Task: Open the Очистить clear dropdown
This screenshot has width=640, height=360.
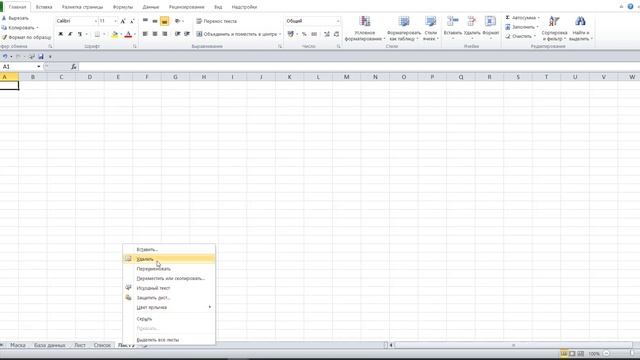Action: coord(520,36)
